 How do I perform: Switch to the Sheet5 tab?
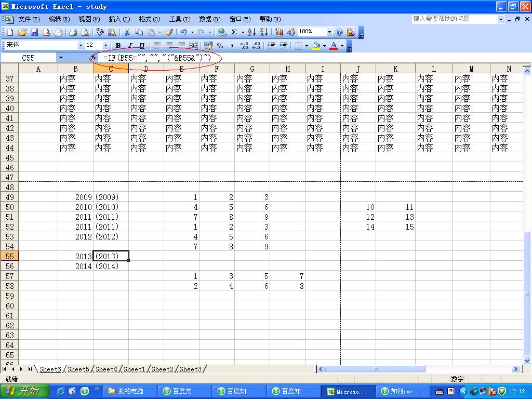pos(78,369)
